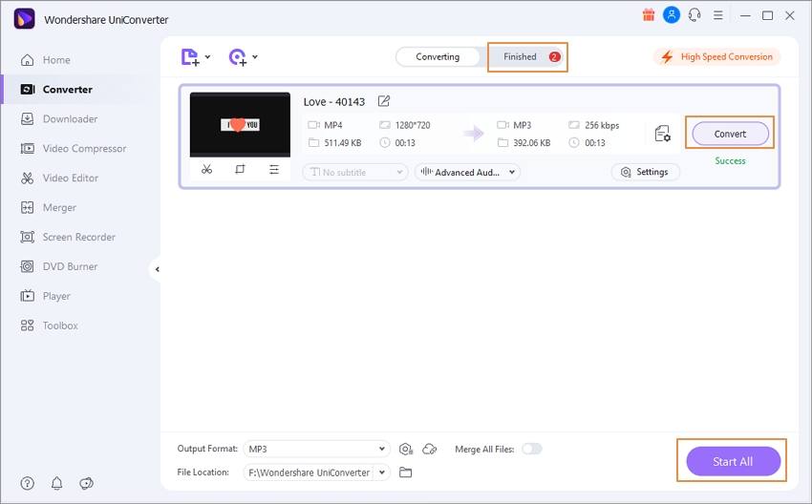This screenshot has height=504, width=812.
Task: Expand the Advanced Audio track dropdown
Action: click(x=467, y=173)
